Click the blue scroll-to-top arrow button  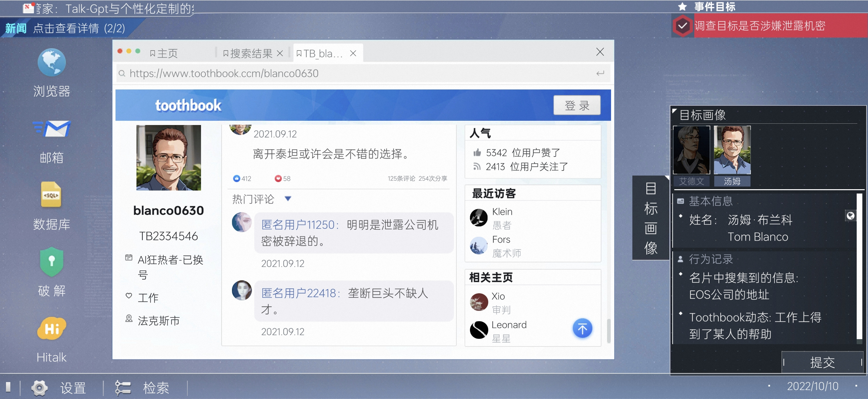click(x=582, y=328)
